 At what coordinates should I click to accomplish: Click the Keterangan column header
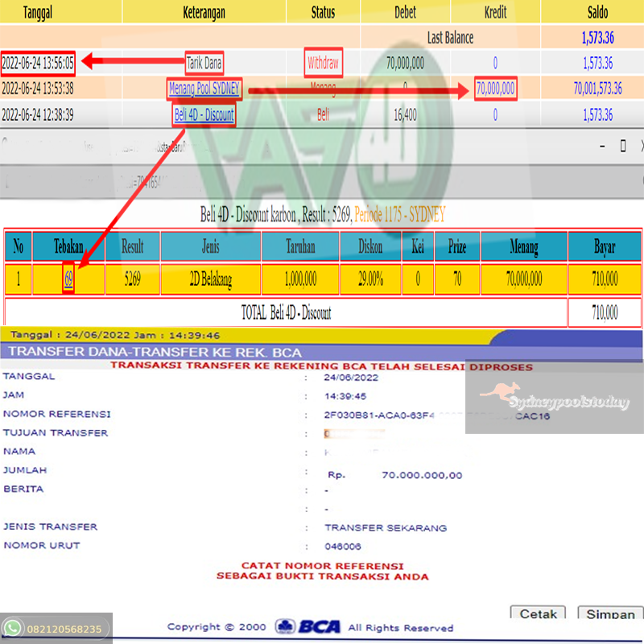click(x=204, y=12)
